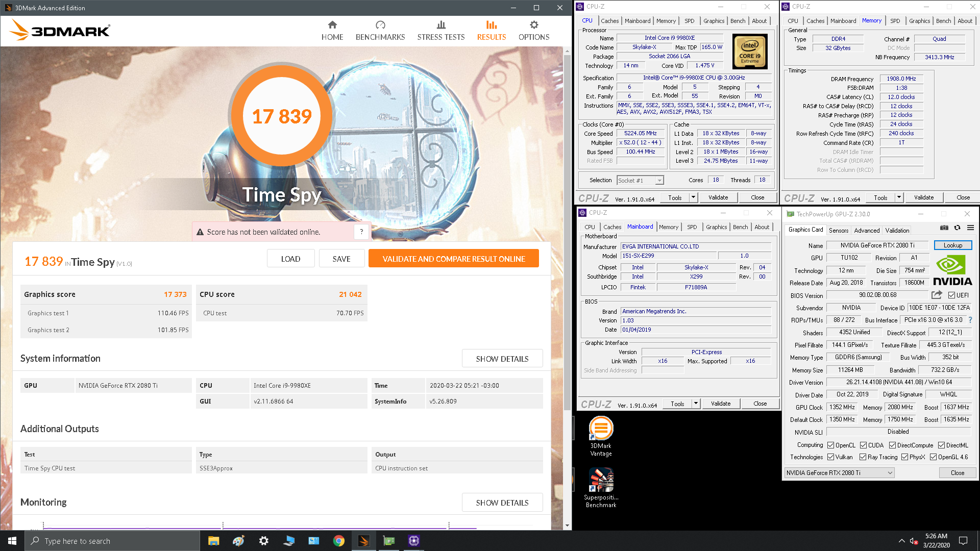Toggle the DirectCompute checkbox in GPU-Z
Image resolution: width=980 pixels, height=551 pixels.
[x=892, y=445]
